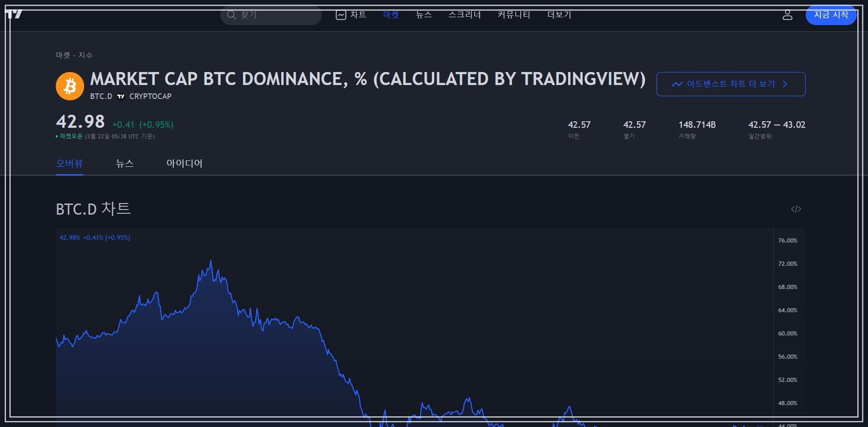Click the BTC.D symbol label

point(101,96)
